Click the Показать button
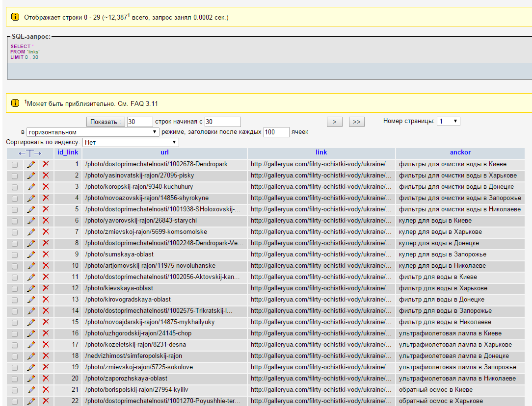Image resolution: width=532 pixels, height=406 pixels. tap(106, 122)
